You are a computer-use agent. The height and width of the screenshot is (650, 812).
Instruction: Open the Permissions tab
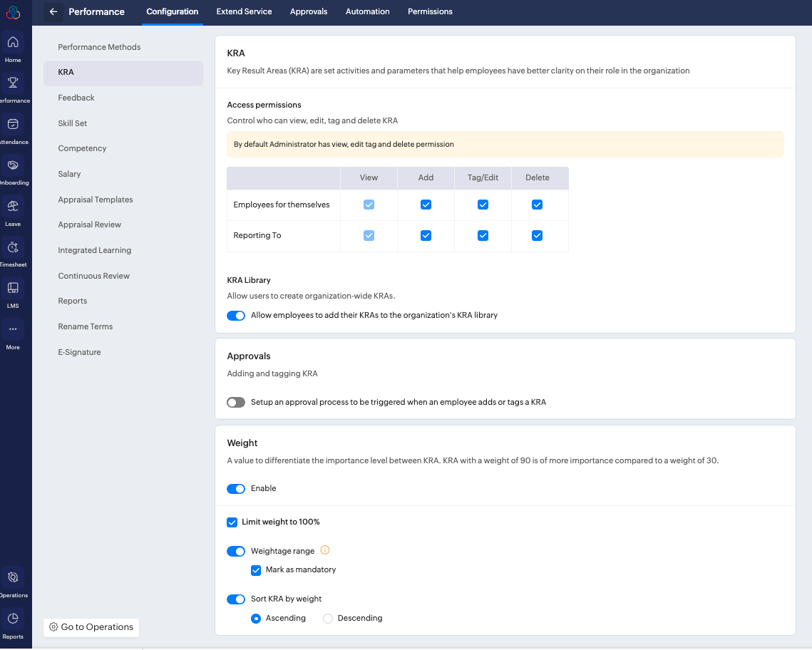coord(430,11)
